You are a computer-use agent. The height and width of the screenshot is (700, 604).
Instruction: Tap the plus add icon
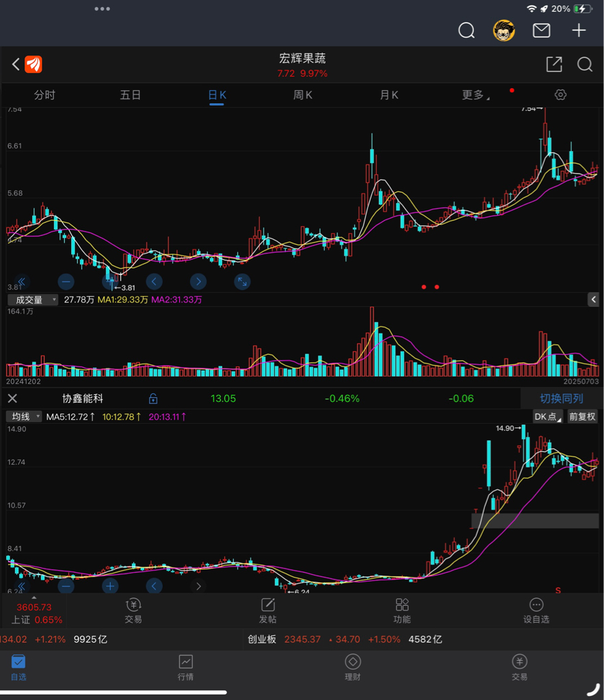[579, 30]
